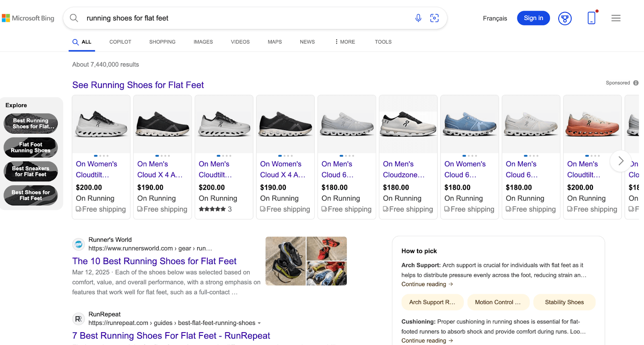Click the Runner's World site favicon
This screenshot has height=345, width=644.
pos(78,244)
